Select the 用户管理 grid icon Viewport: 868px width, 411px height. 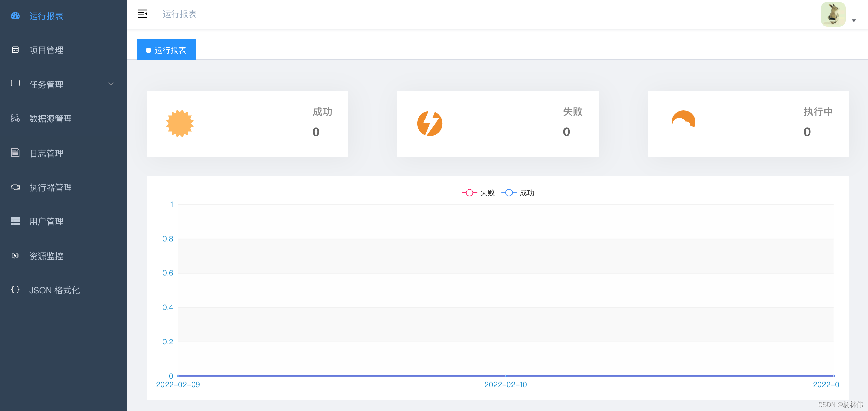point(15,221)
